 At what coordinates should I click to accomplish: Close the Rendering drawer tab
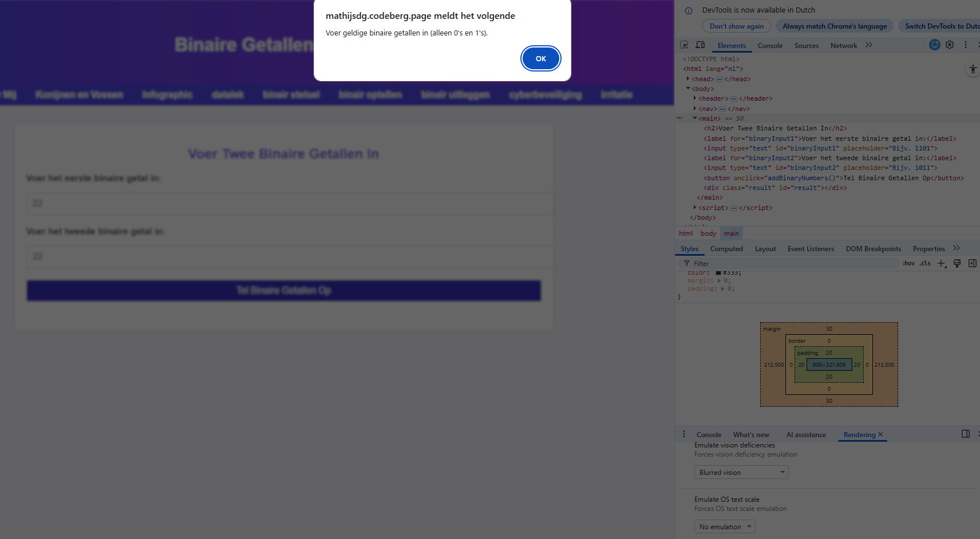pos(880,434)
